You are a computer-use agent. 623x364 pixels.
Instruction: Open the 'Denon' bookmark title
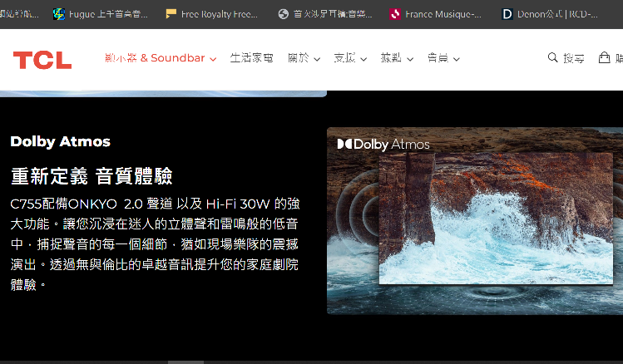coord(557,14)
